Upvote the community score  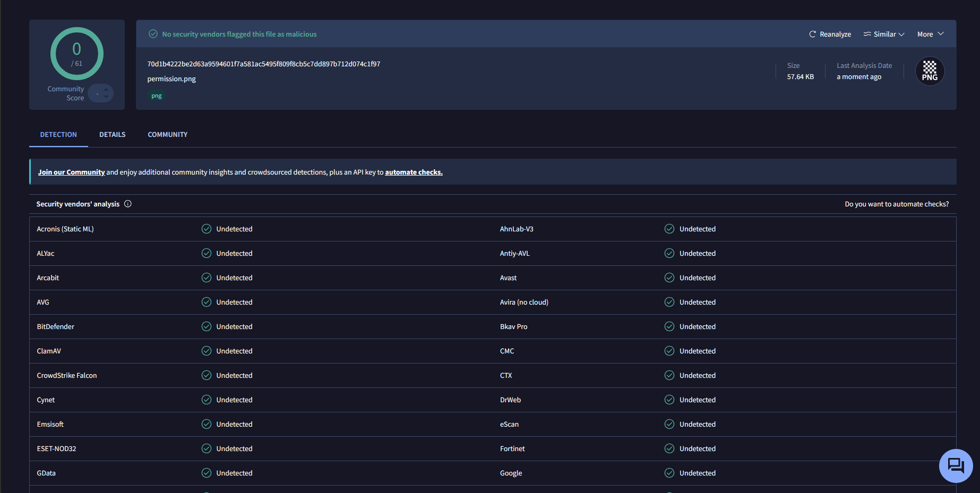coord(106,90)
